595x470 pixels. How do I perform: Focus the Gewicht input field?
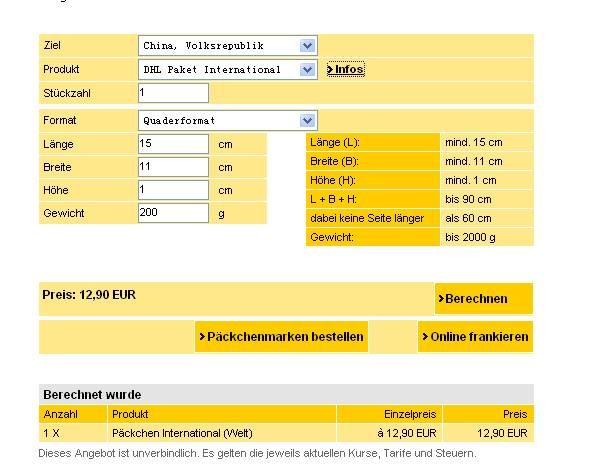pyautogui.click(x=173, y=213)
